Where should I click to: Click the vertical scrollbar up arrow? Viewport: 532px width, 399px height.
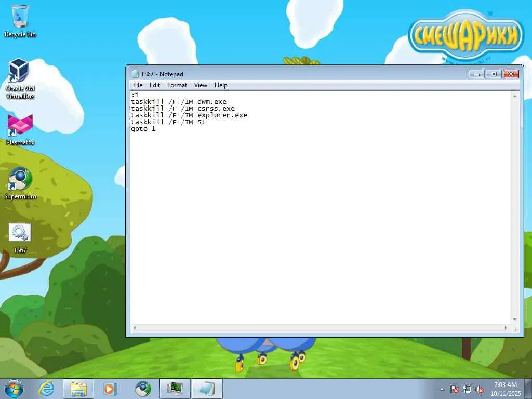515,96
